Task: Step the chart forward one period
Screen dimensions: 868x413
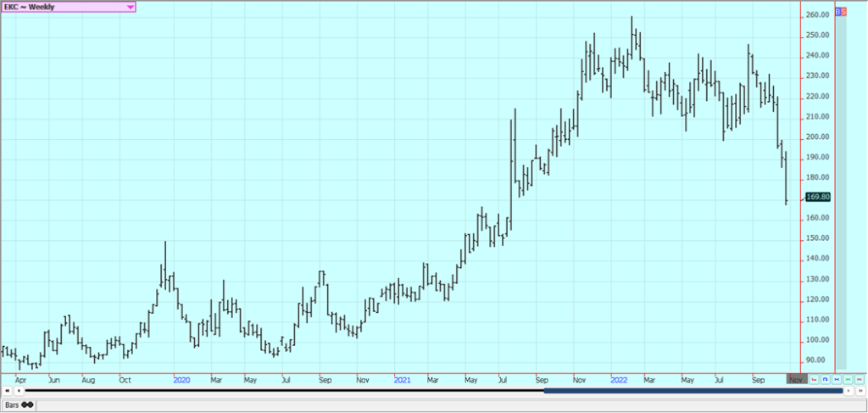Action: coord(849,391)
